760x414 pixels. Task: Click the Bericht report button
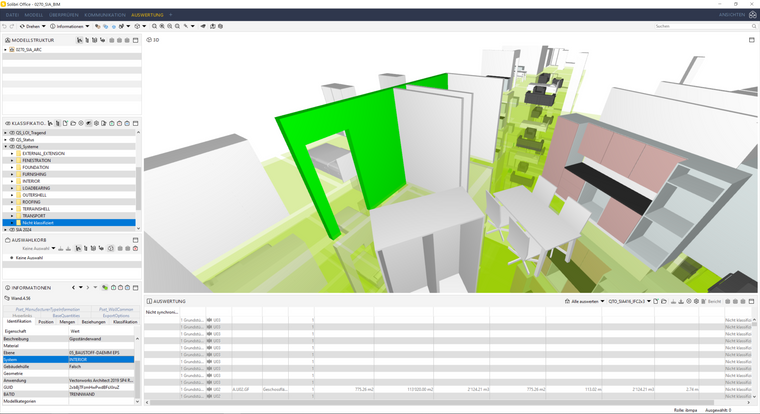click(711, 301)
